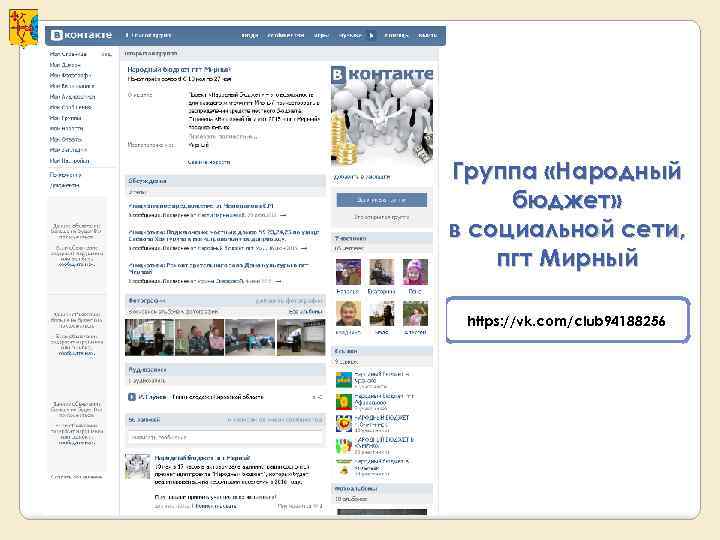The image size is (720, 540).
Task: Click the 'все альбомы' link
Action: (x=306, y=312)
